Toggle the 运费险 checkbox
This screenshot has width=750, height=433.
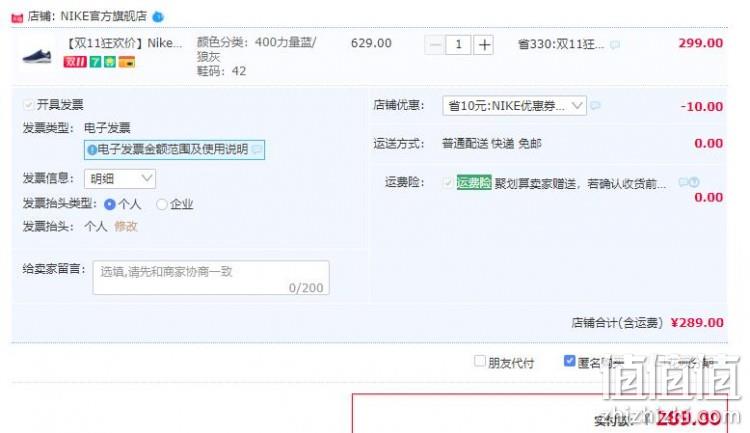[448, 183]
